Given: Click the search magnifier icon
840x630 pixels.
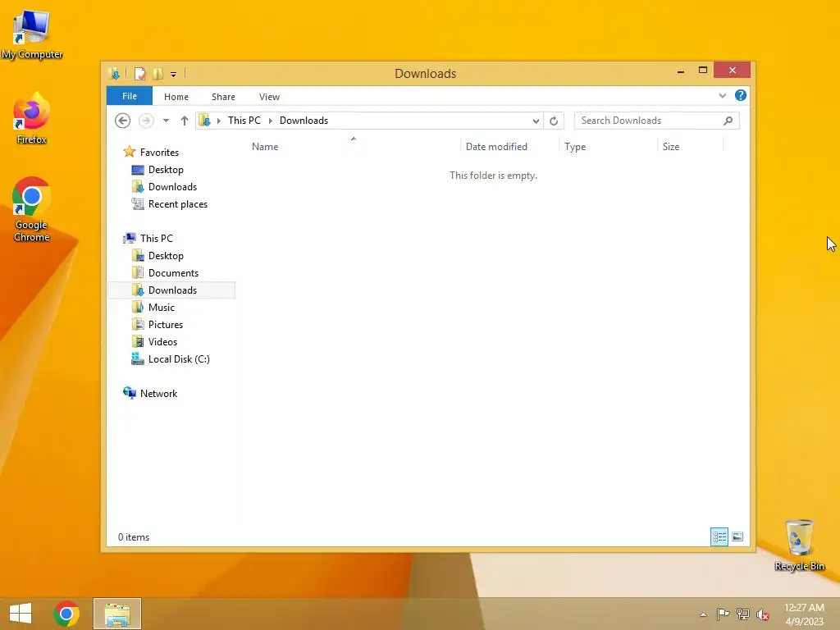Looking at the screenshot, I should pyautogui.click(x=728, y=121).
